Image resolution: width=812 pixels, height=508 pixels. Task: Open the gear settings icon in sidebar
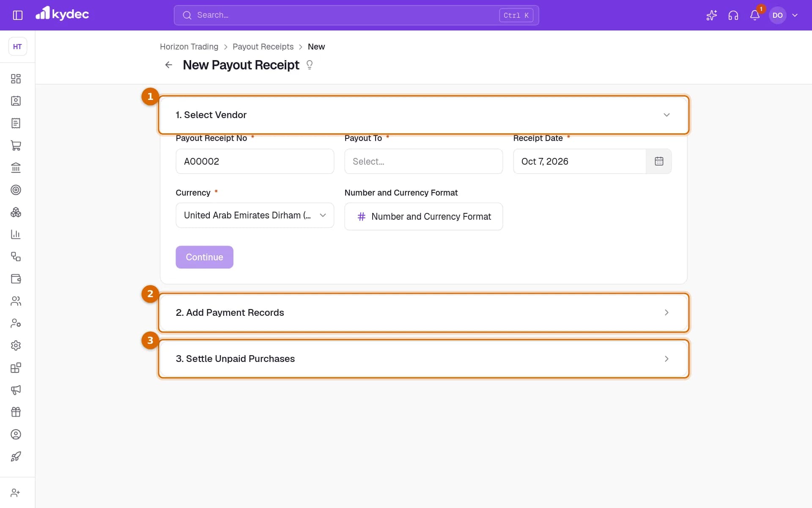(16, 345)
